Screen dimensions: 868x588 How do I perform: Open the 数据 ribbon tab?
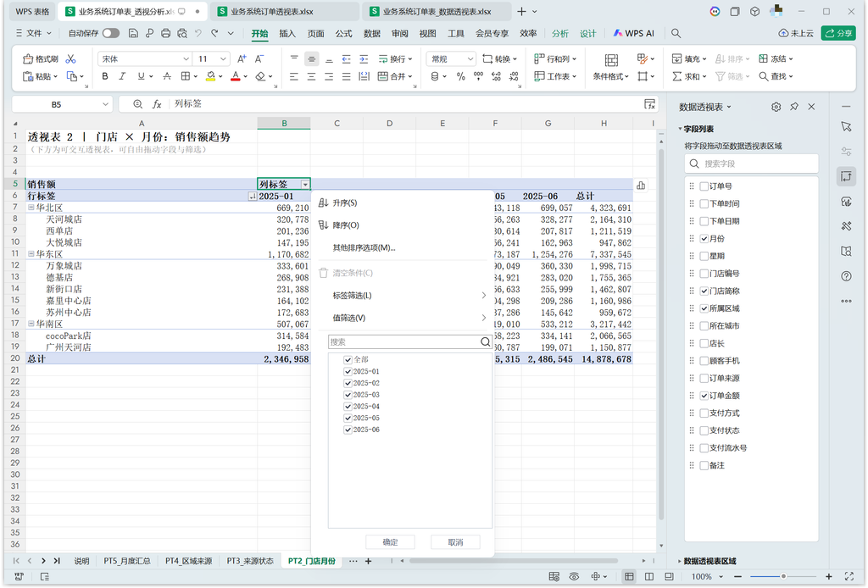click(371, 33)
